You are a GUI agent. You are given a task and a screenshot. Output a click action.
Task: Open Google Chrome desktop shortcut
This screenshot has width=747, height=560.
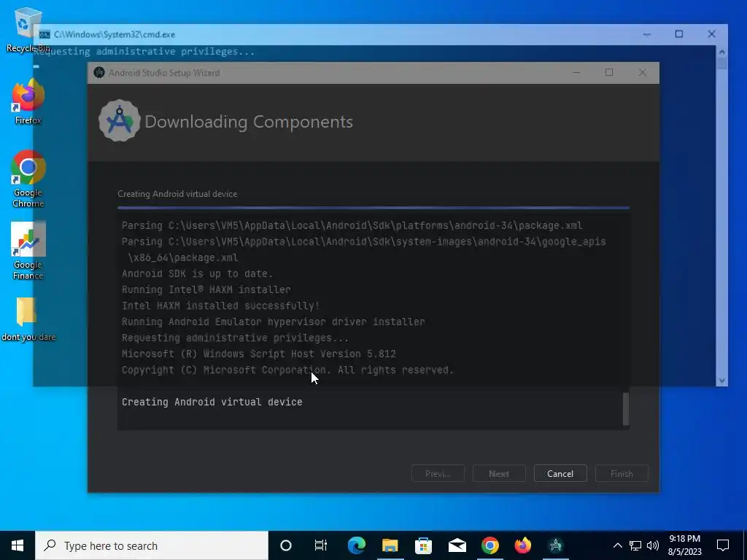(x=28, y=179)
